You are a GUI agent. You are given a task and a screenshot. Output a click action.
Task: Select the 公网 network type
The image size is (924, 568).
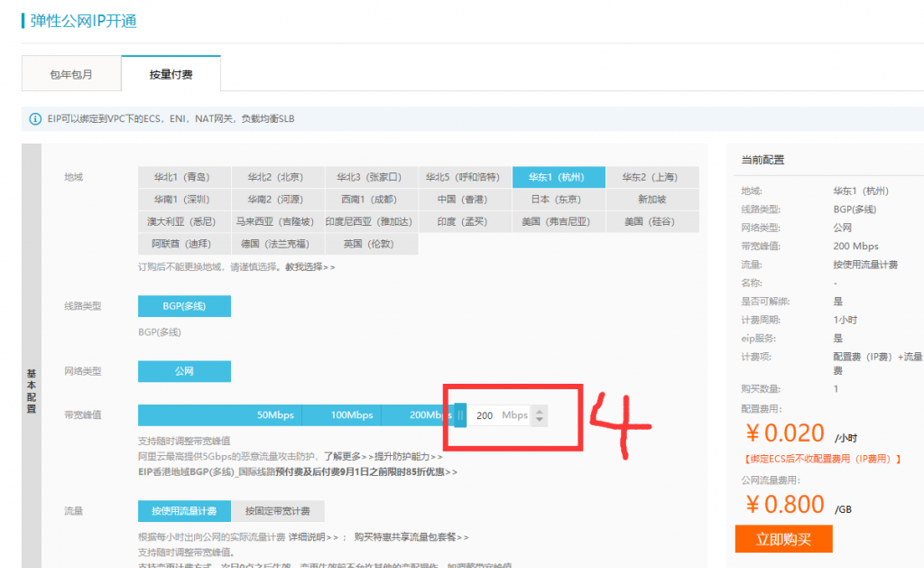(x=184, y=371)
